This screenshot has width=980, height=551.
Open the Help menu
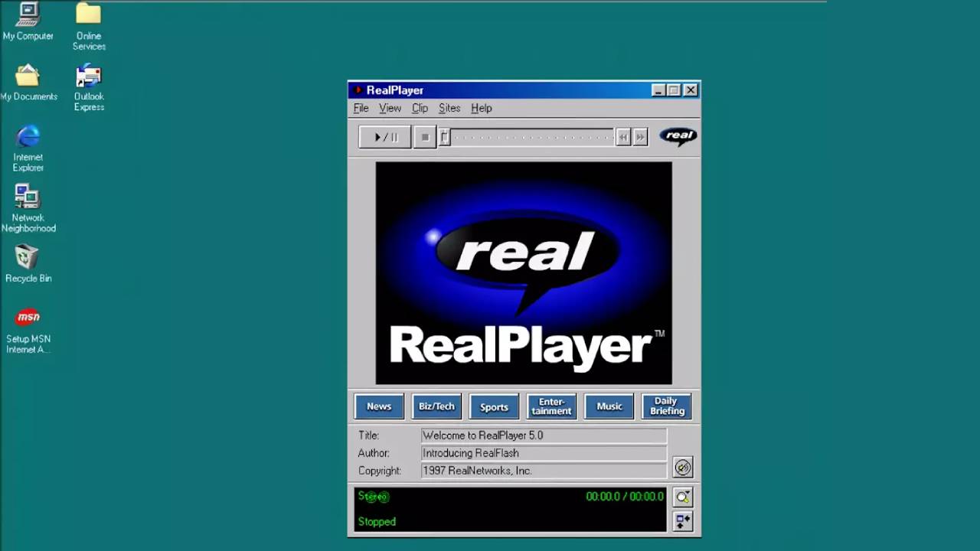tap(481, 108)
